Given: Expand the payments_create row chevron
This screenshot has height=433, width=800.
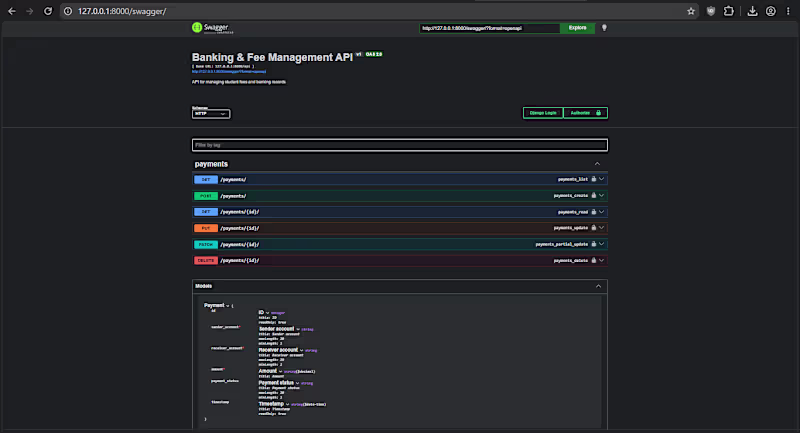Looking at the screenshot, I should [602, 196].
